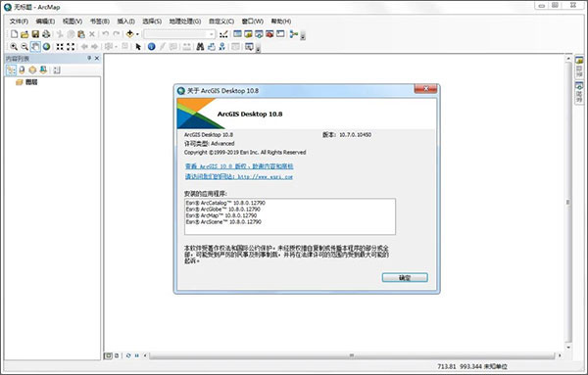Select the Layers data frame item

point(26,82)
